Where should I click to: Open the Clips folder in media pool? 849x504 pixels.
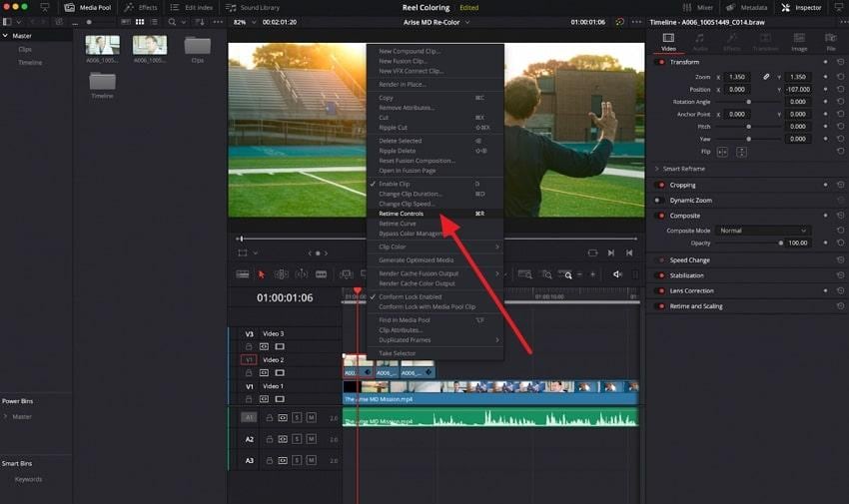pos(197,46)
